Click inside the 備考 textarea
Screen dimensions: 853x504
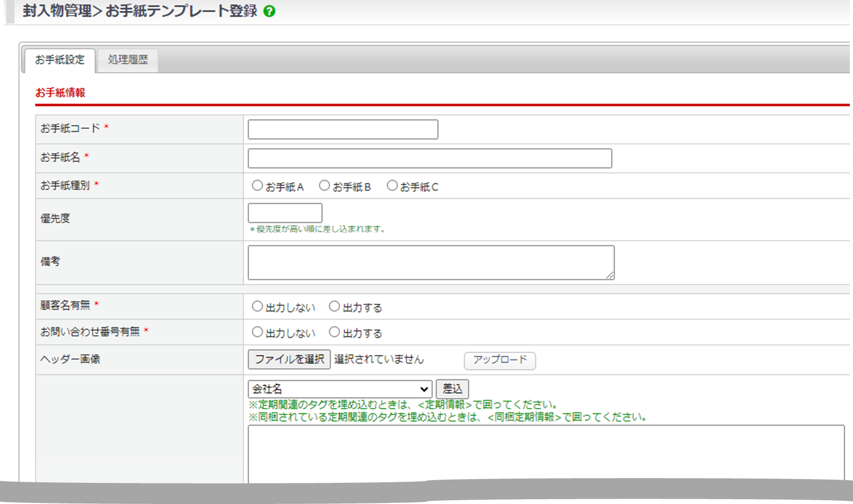[x=431, y=262]
